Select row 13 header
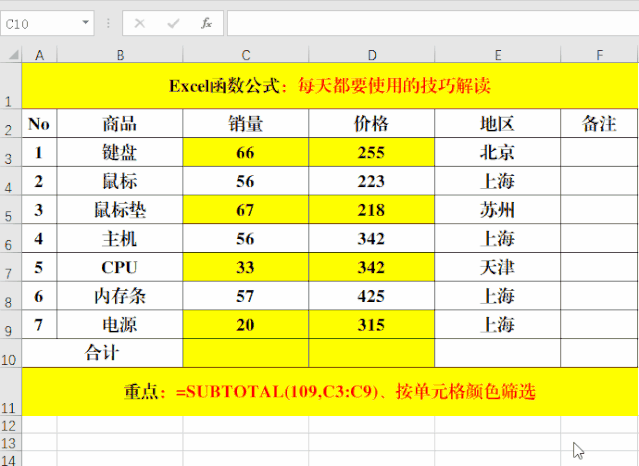 pos(11,442)
